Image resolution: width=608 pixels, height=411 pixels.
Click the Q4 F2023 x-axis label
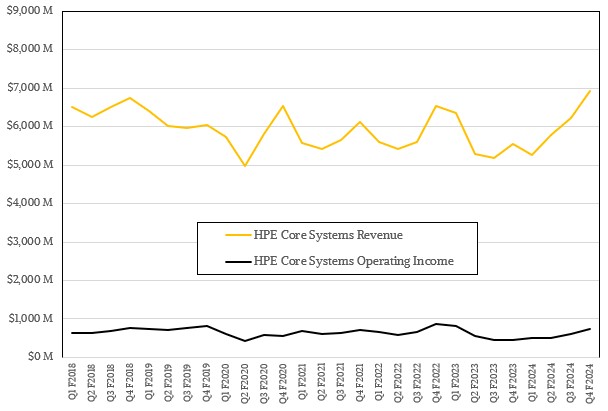tap(513, 382)
